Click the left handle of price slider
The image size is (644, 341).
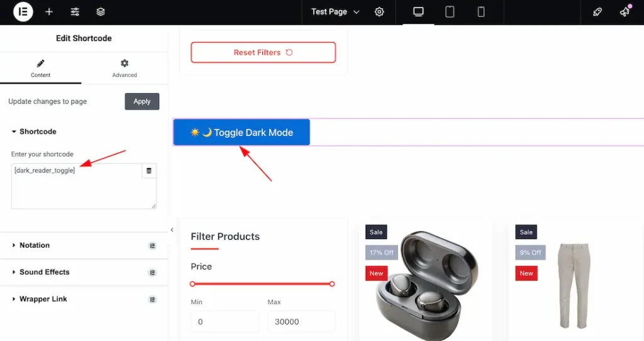[192, 284]
